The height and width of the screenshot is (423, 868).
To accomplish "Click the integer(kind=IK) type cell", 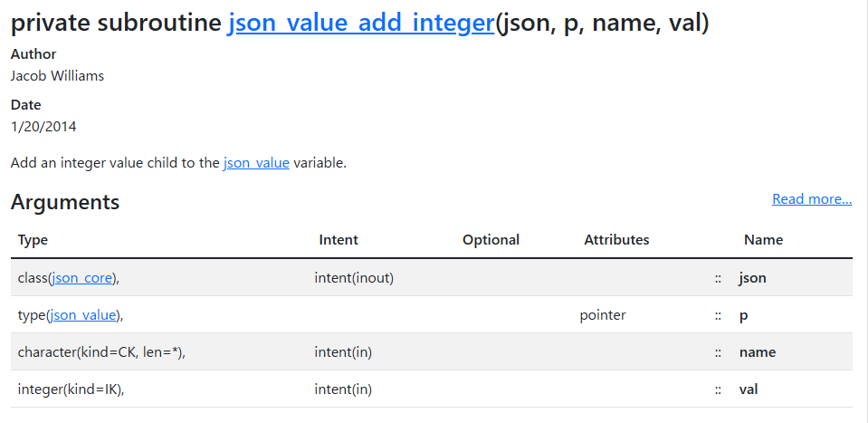I will click(71, 389).
